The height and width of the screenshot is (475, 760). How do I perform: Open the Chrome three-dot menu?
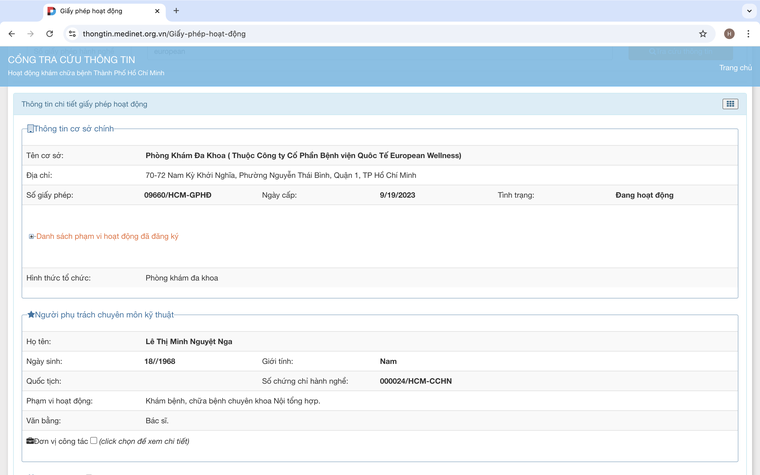[748, 34]
